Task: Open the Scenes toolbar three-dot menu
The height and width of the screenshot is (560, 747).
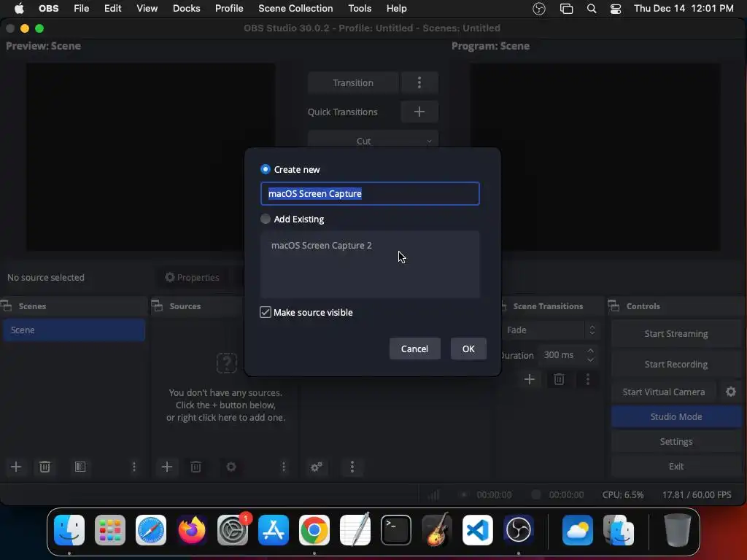Action: pos(134,467)
